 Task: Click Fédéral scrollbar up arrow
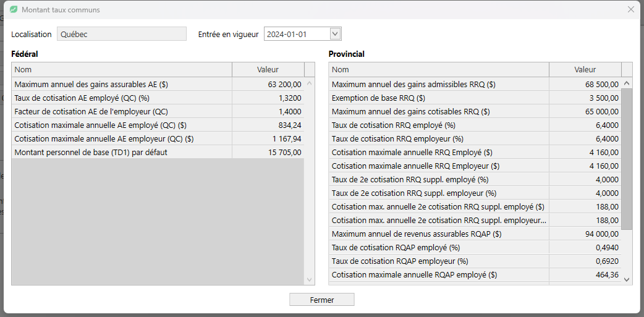click(310, 83)
